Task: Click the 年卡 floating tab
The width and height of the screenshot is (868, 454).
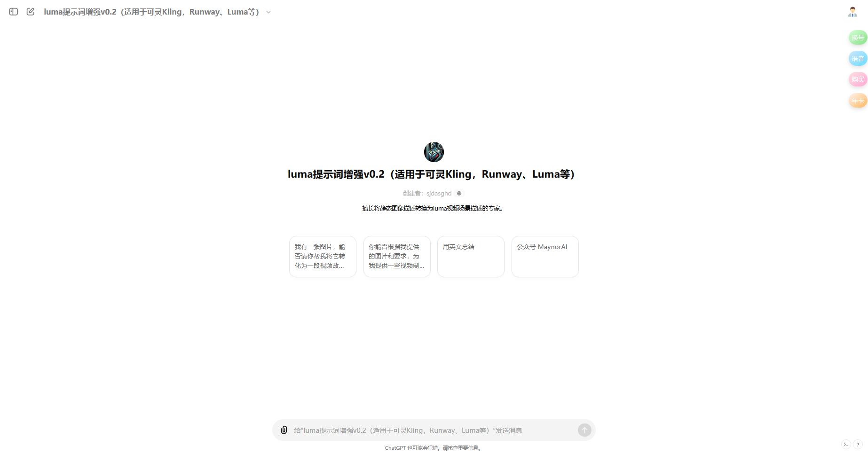Action: coord(858,100)
